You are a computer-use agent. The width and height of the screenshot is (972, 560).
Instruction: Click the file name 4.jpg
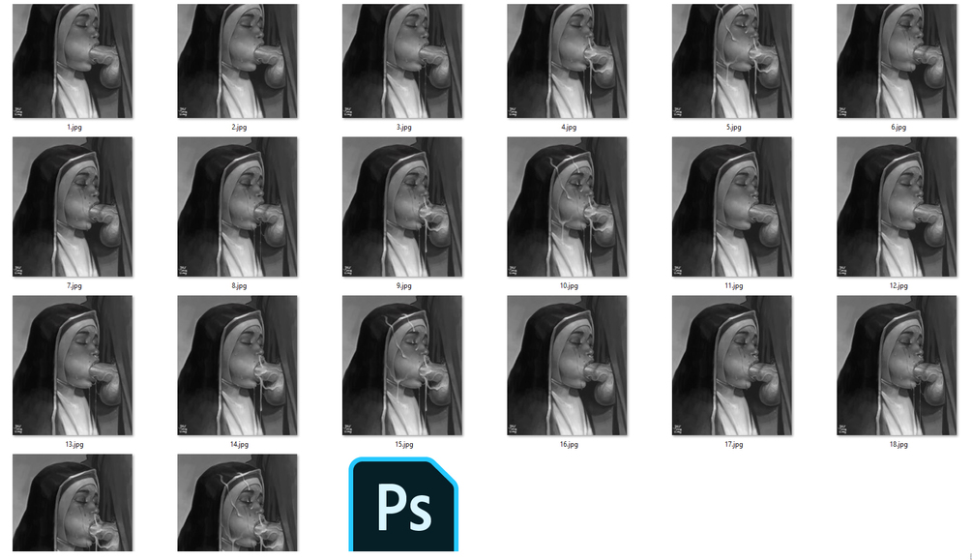pyautogui.click(x=569, y=127)
